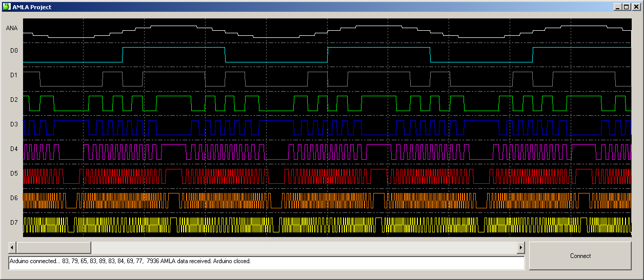Screen dimensions: 644x280
Task: Maximize the AMLA Project window
Action: click(626, 7)
